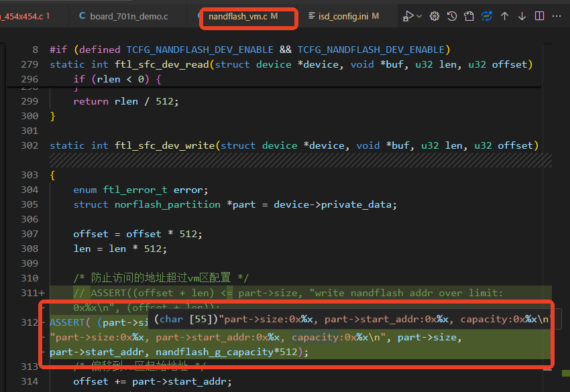Click the closing brace on line 300
The height and width of the screenshot is (392, 570).
(53, 116)
